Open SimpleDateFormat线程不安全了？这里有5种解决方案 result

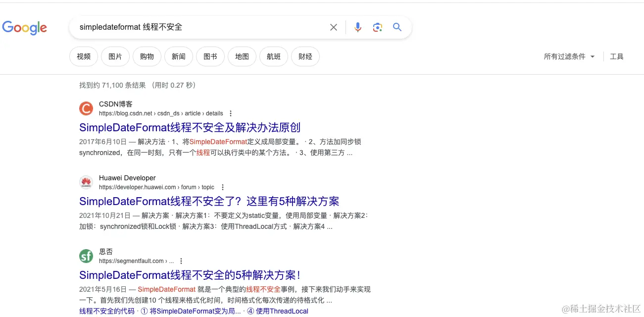pyautogui.click(x=209, y=201)
